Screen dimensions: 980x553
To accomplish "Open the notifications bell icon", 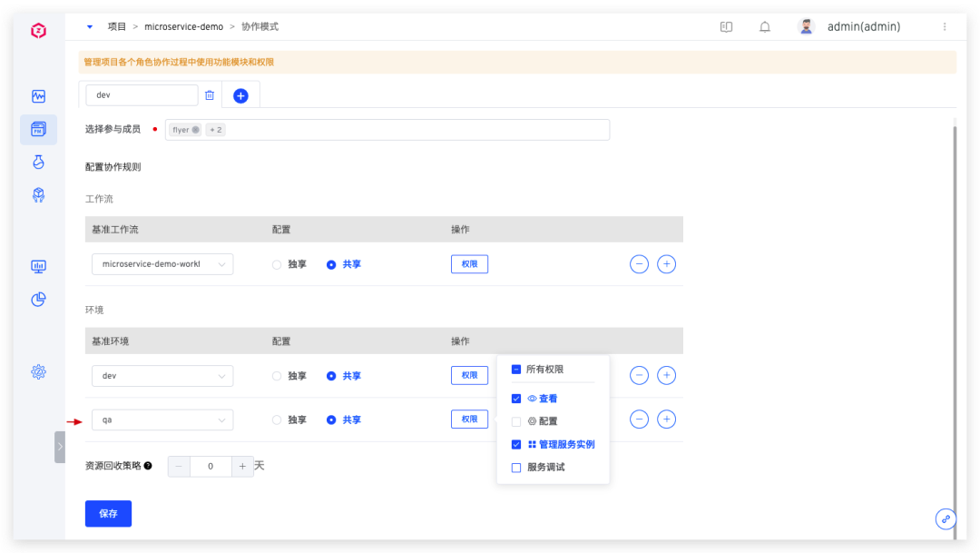I will point(765,27).
